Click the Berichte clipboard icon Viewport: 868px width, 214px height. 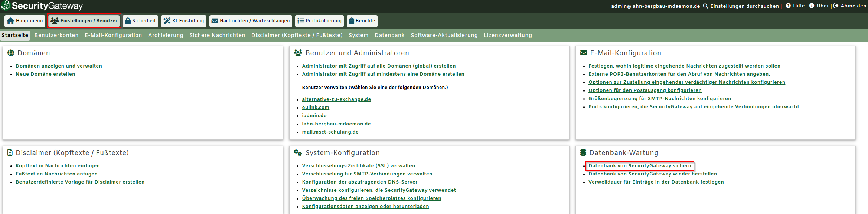coord(351,21)
